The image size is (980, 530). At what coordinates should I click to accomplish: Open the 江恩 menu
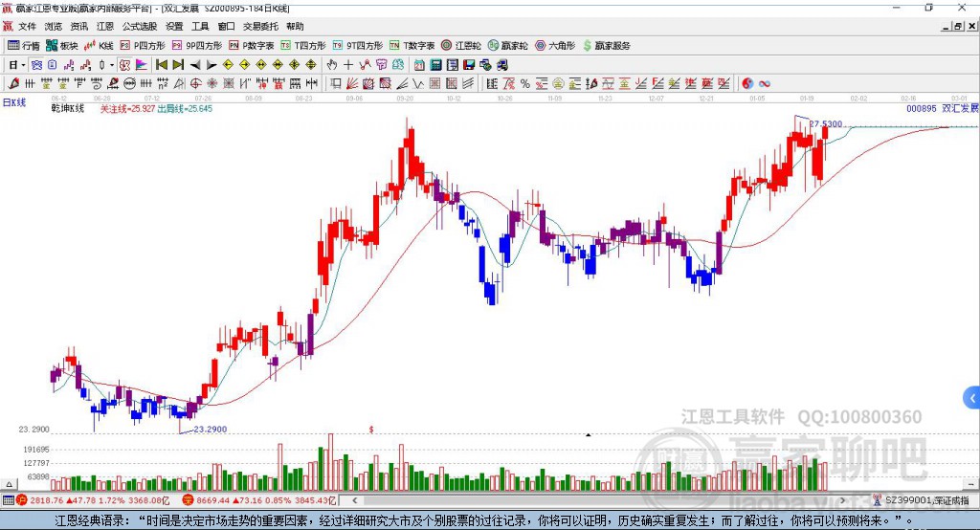[x=105, y=26]
